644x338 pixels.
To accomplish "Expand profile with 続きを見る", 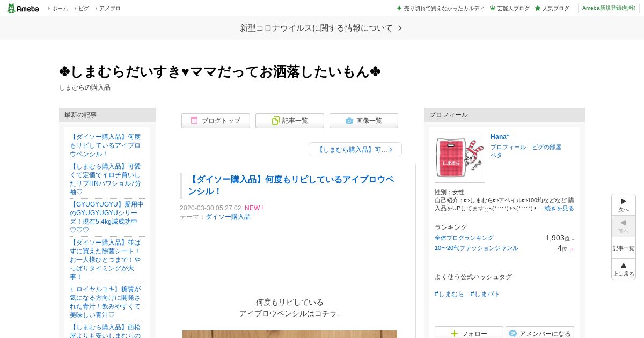I will (x=559, y=208).
